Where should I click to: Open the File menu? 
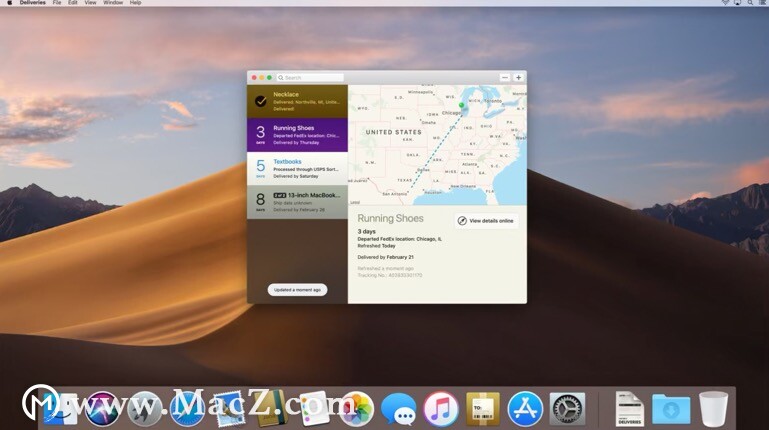[57, 2]
